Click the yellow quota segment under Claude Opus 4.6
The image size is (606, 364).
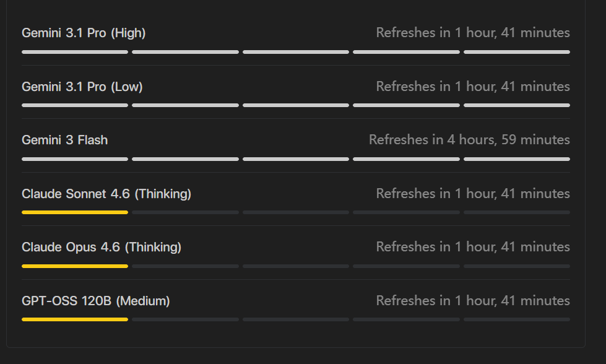[x=75, y=266]
